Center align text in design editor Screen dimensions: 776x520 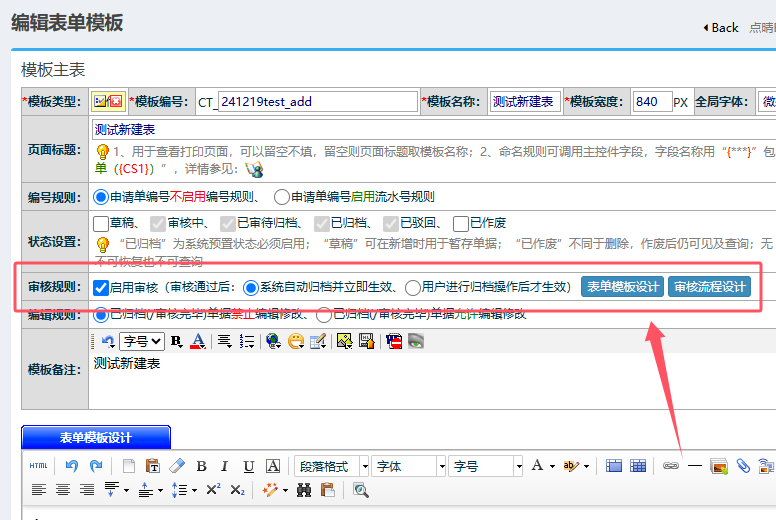[63, 490]
